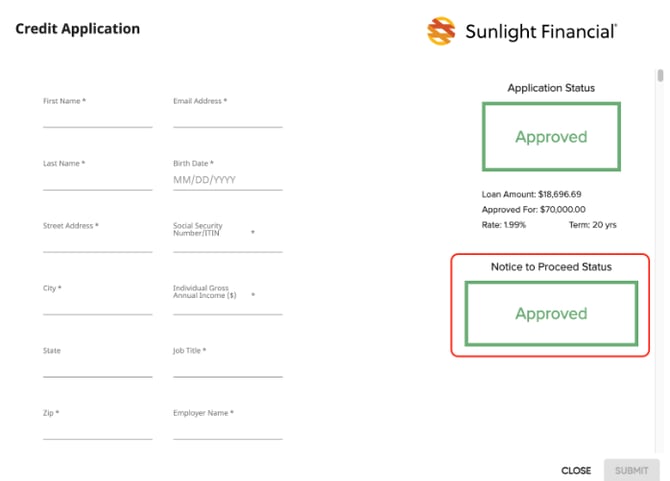The image size is (670, 481).
Task: Select the Zip input field
Action: (97, 430)
